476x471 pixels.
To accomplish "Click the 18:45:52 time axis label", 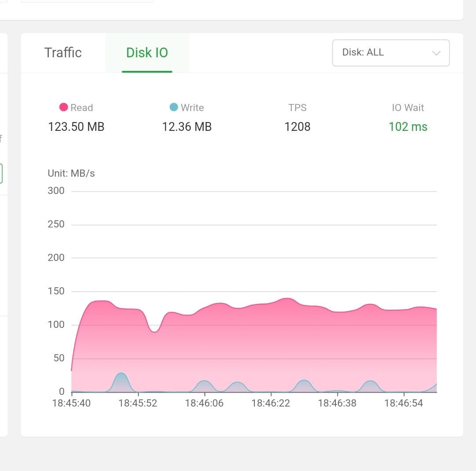I will click(138, 403).
